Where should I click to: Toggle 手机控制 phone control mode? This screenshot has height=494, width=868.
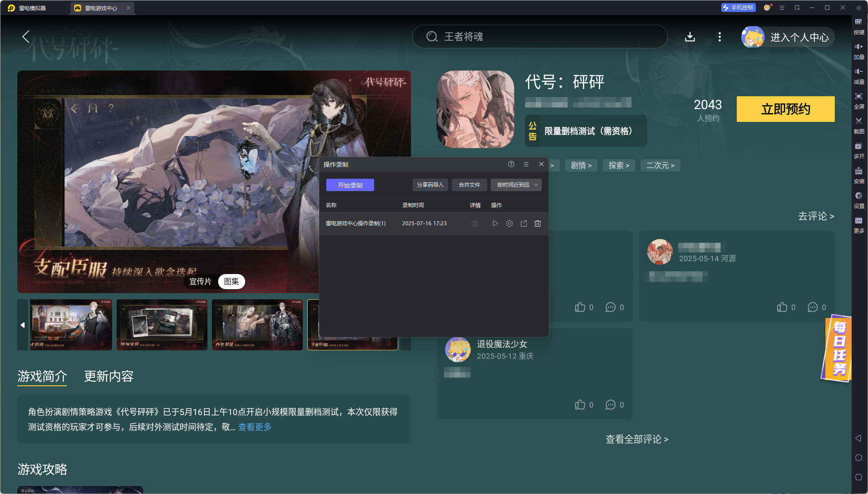(738, 8)
